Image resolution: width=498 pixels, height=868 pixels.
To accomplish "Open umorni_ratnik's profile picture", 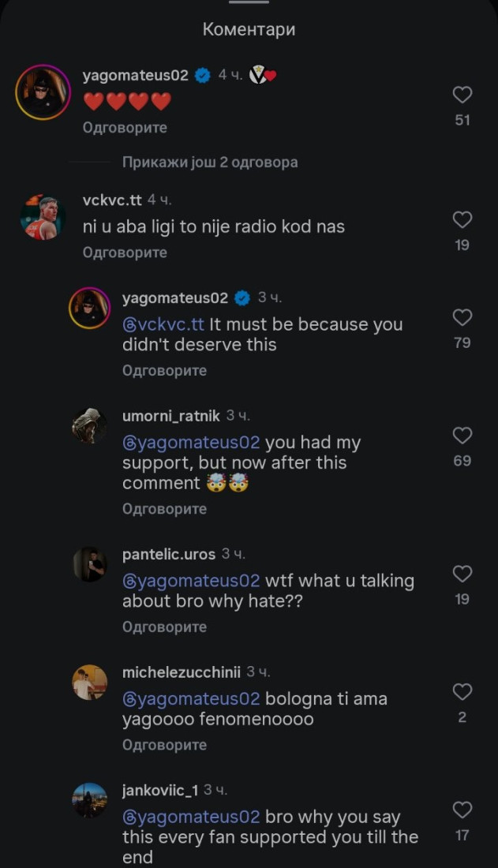I will 89,427.
